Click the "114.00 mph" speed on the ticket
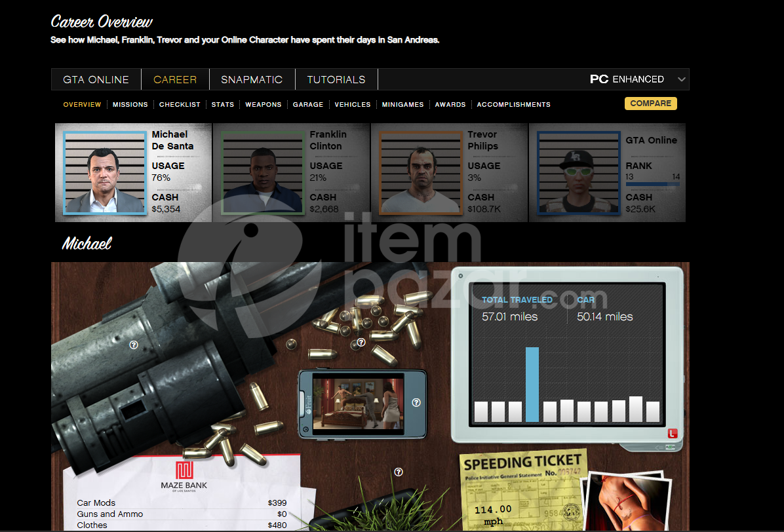 (493, 515)
